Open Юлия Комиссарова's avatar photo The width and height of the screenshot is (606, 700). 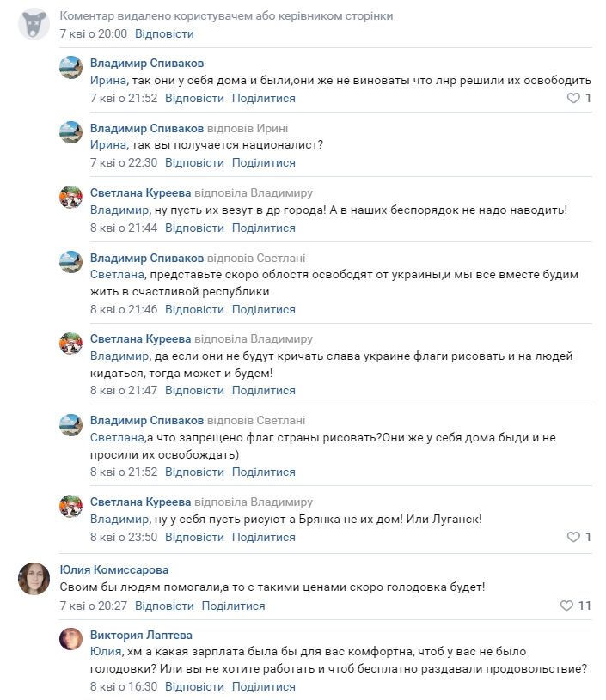coord(34,579)
